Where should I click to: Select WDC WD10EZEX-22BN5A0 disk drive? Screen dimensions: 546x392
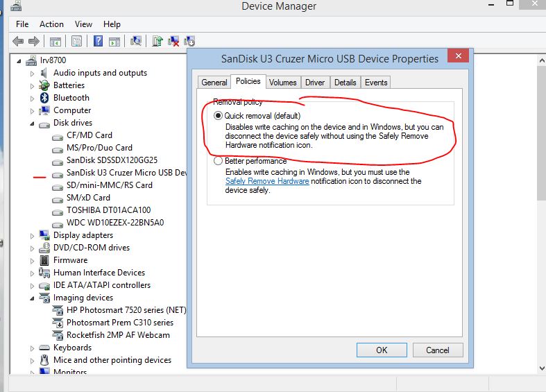(115, 223)
